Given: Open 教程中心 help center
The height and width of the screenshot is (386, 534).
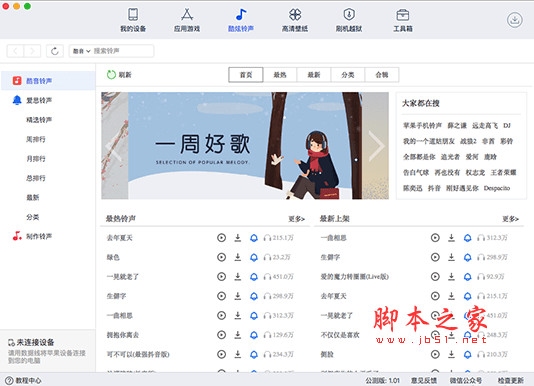Looking at the screenshot, I should 23,380.
